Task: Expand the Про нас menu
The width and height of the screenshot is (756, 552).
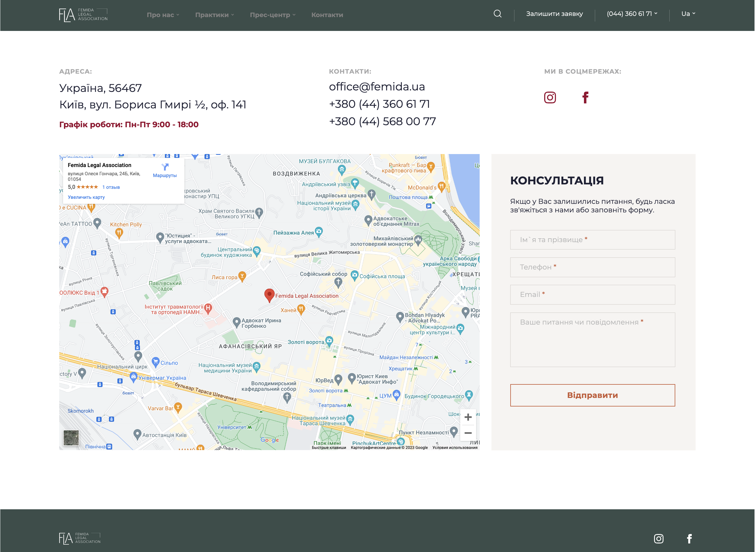Action: (164, 15)
